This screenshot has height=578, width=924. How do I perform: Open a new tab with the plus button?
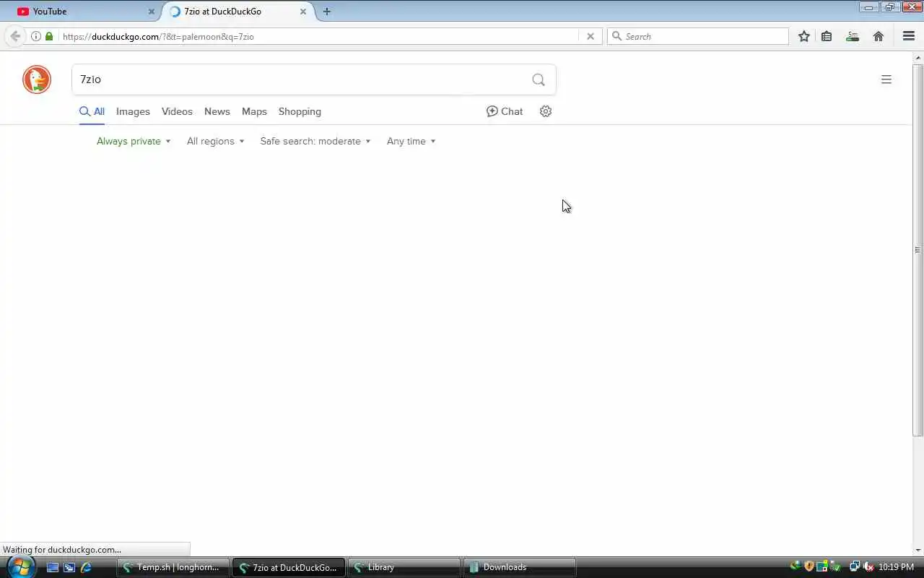click(327, 12)
